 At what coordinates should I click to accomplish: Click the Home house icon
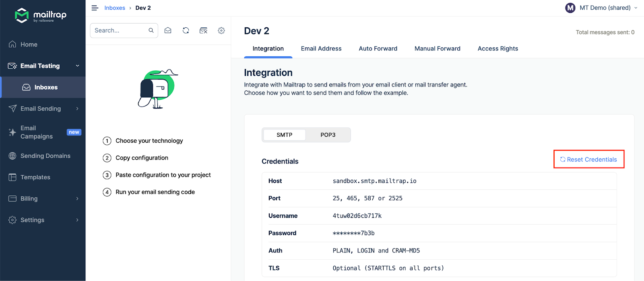(12, 44)
